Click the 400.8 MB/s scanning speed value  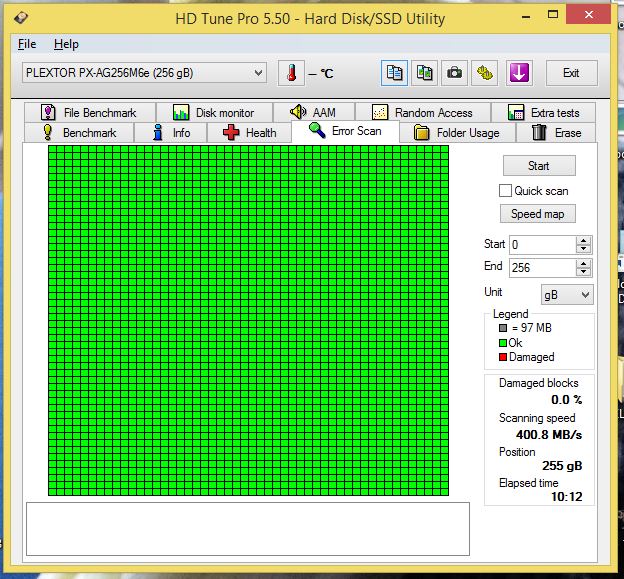tap(549, 435)
